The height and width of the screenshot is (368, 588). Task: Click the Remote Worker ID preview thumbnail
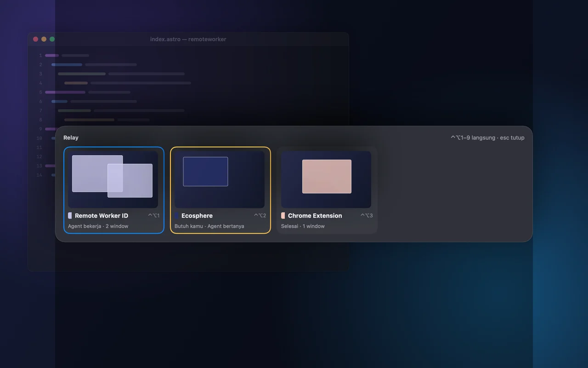point(113,179)
